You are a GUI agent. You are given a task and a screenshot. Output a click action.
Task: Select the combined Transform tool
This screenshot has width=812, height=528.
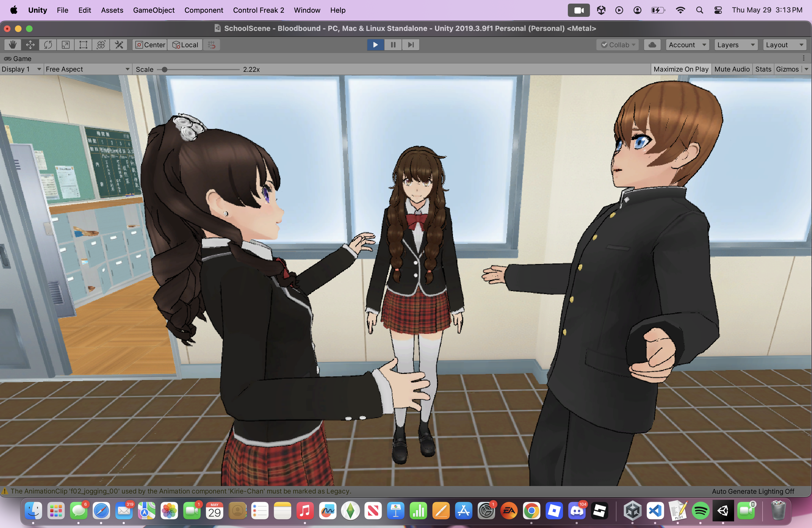click(x=101, y=45)
